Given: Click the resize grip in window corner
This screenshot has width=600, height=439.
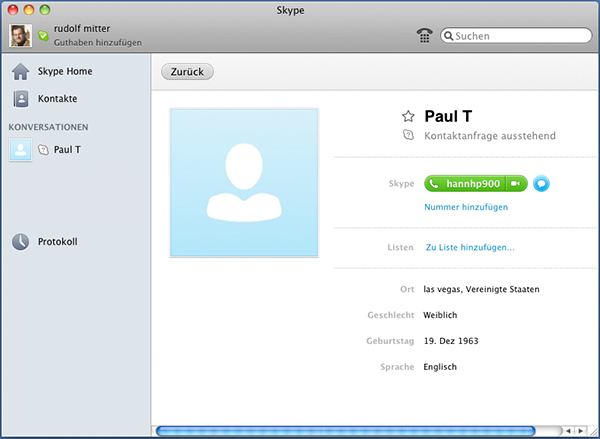Looking at the screenshot, I should click(593, 432).
